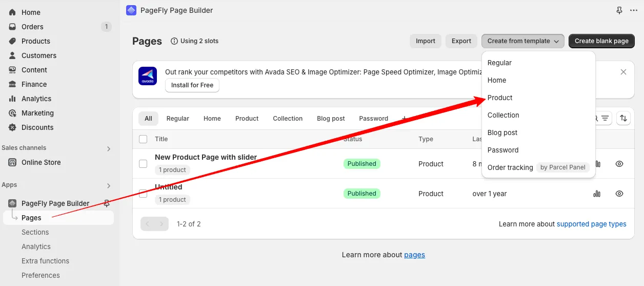Open the Untitled page title
This screenshot has height=286, width=644.
point(168,187)
